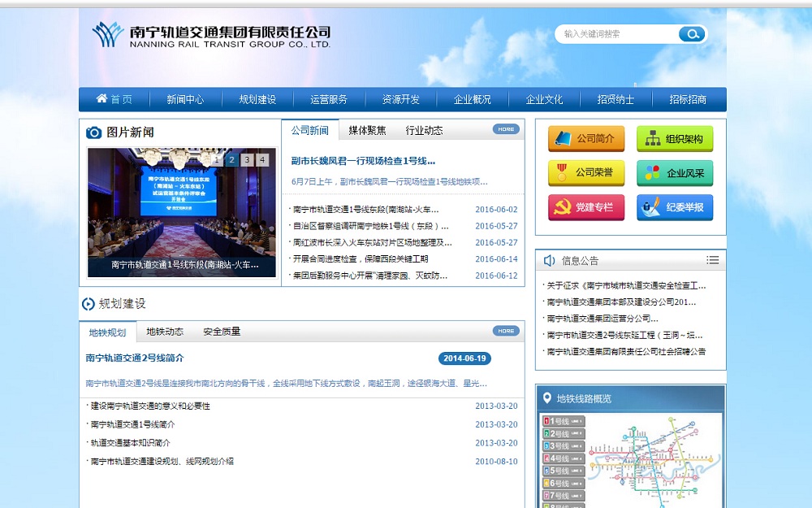Open news 自治区督察组调研南宁地铁1号线

371,226
